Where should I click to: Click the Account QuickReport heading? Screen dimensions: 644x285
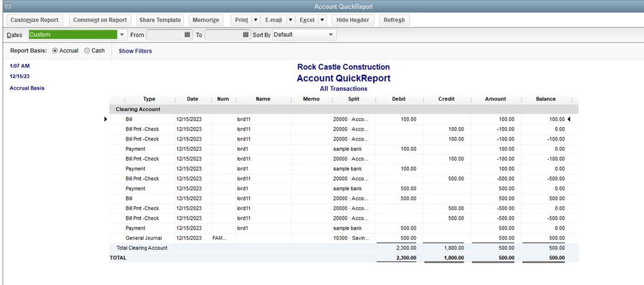tap(344, 78)
